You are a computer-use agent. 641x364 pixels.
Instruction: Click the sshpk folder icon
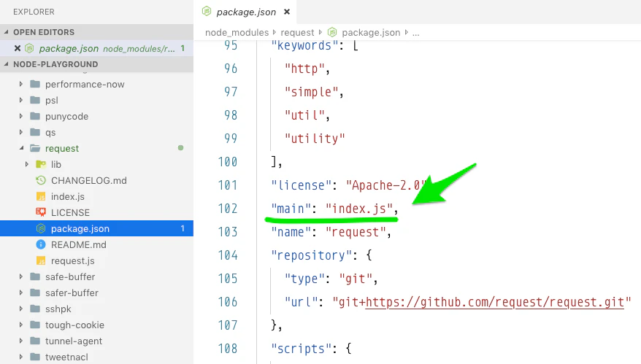click(x=35, y=309)
